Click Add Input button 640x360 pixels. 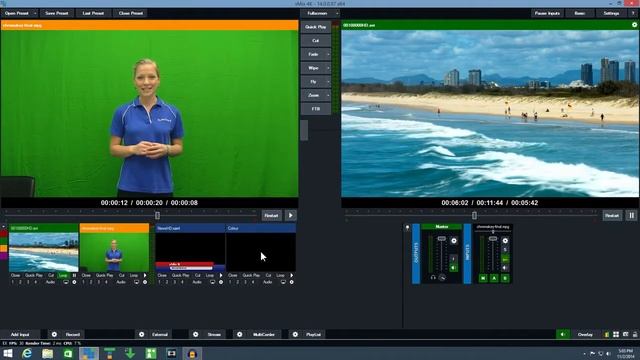coord(20,334)
